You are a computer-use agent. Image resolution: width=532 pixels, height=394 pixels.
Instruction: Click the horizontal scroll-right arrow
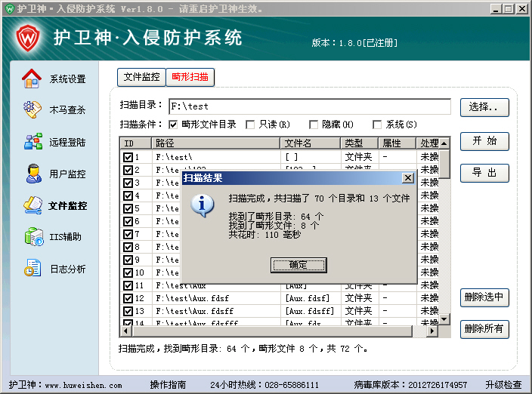click(432, 331)
